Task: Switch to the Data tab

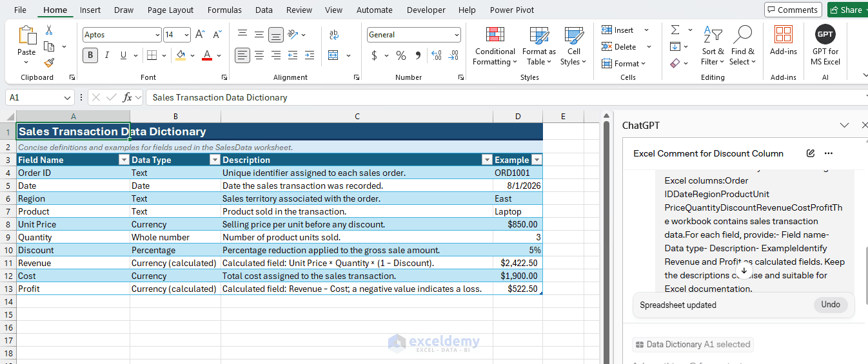Action: [264, 10]
